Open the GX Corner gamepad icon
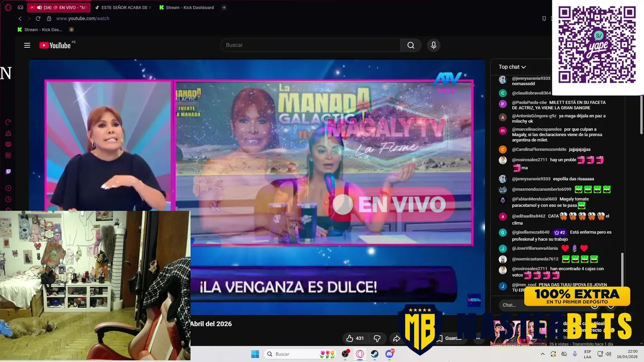This screenshot has height=362, width=644. 20,8
